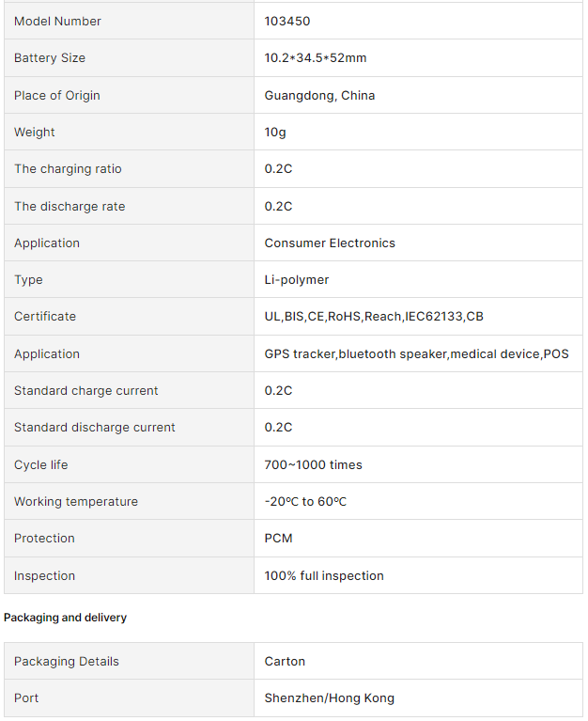Click the GPS tracker application value

point(416,354)
